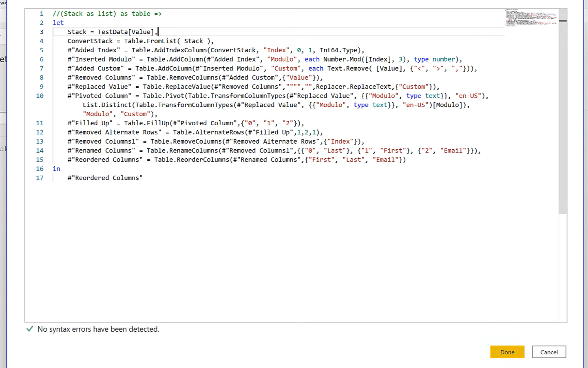Click line number 10 in the gutter
588x368 pixels.
coord(40,96)
